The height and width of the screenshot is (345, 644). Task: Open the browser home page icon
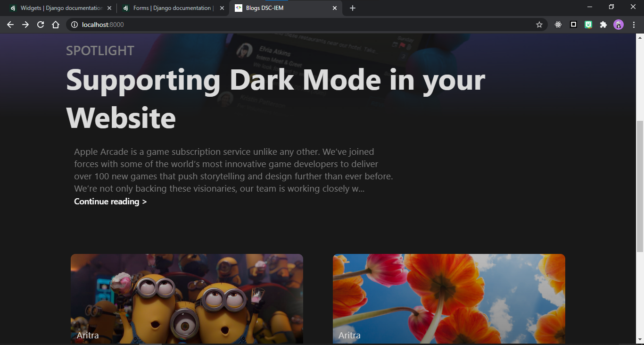(56, 25)
